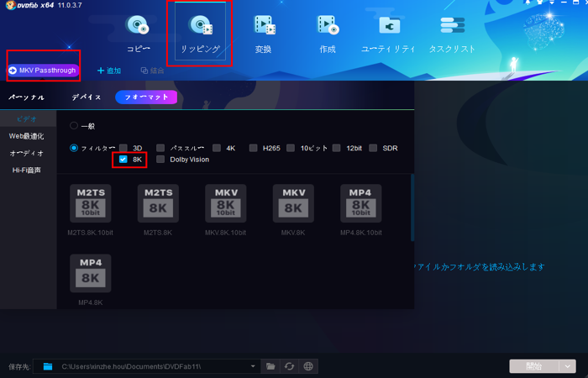The width and height of the screenshot is (588, 378).
Task: Open the notification bell icon
Action: [x=528, y=3]
